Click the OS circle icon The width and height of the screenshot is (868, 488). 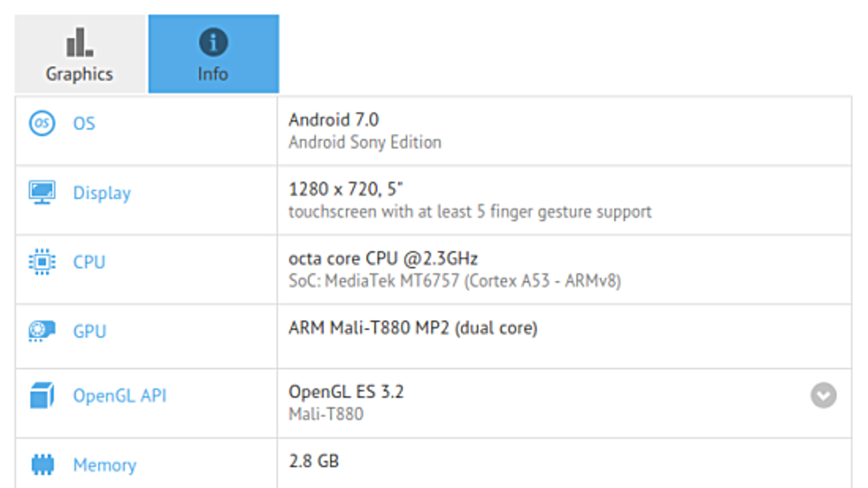point(42,124)
